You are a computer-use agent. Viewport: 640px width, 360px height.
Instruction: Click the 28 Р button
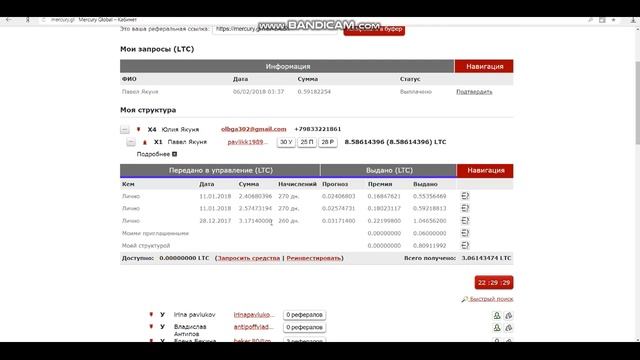tap(328, 142)
